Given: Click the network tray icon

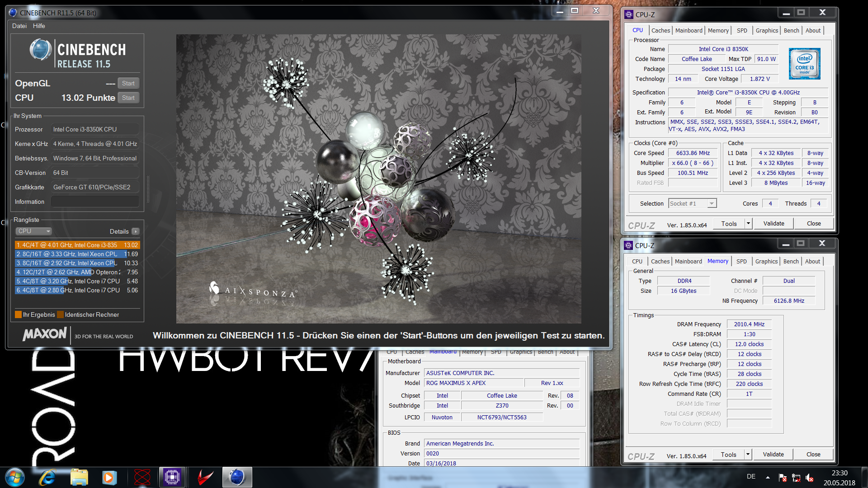Looking at the screenshot, I should pos(797,478).
